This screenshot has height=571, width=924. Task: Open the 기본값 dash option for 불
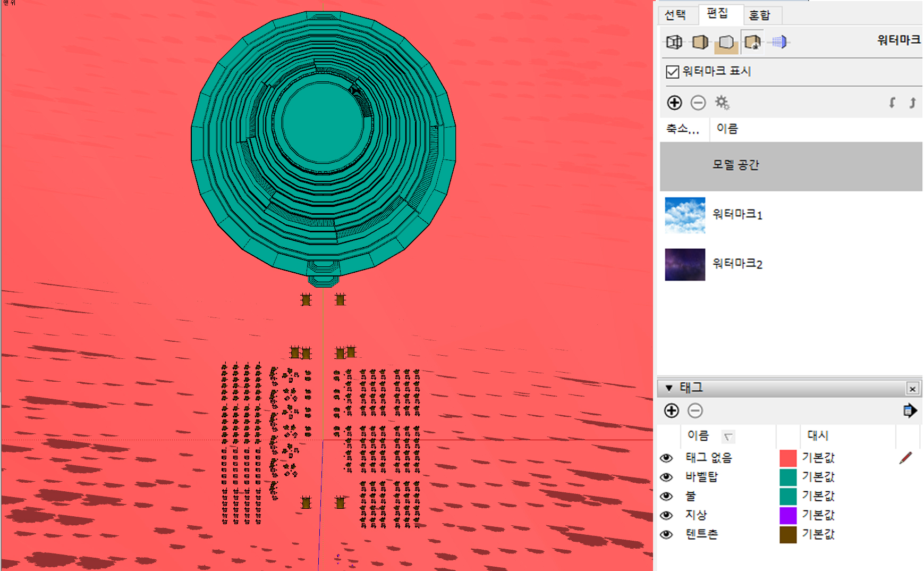click(x=818, y=496)
